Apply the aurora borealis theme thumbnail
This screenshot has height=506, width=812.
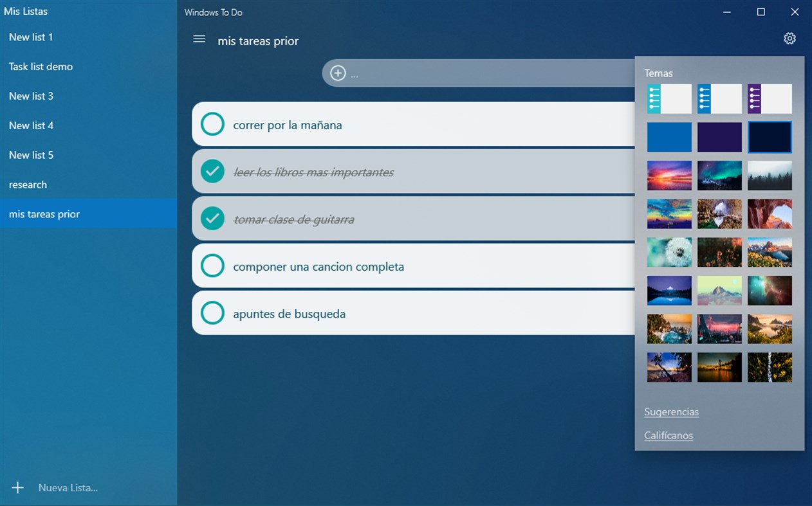[x=719, y=176]
